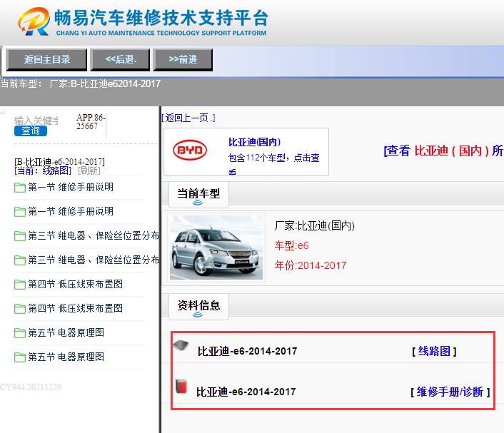
Task: Go back with <<后退 button
Action: coord(120,59)
